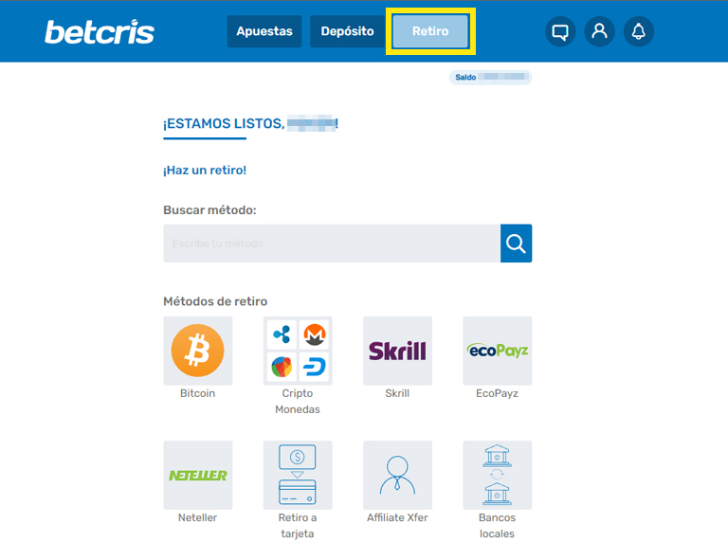Click the 'Bancos locales' label text

tap(498, 526)
